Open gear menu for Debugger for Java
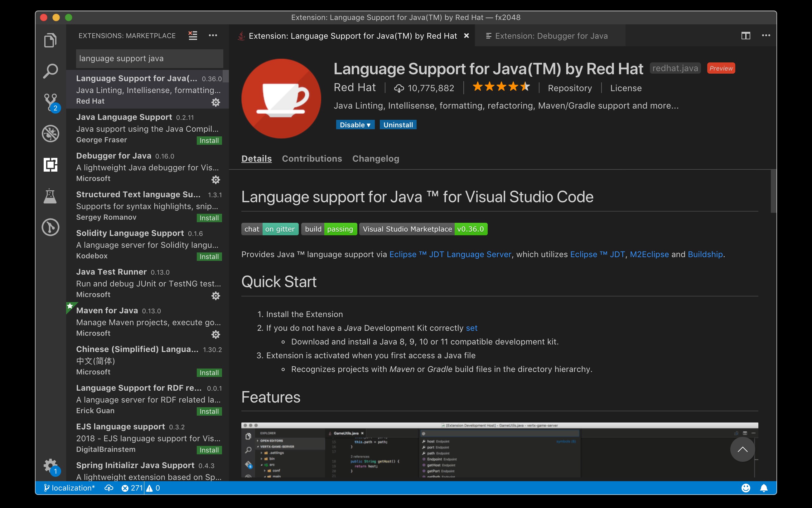Image resolution: width=812 pixels, height=508 pixels. [x=215, y=180]
